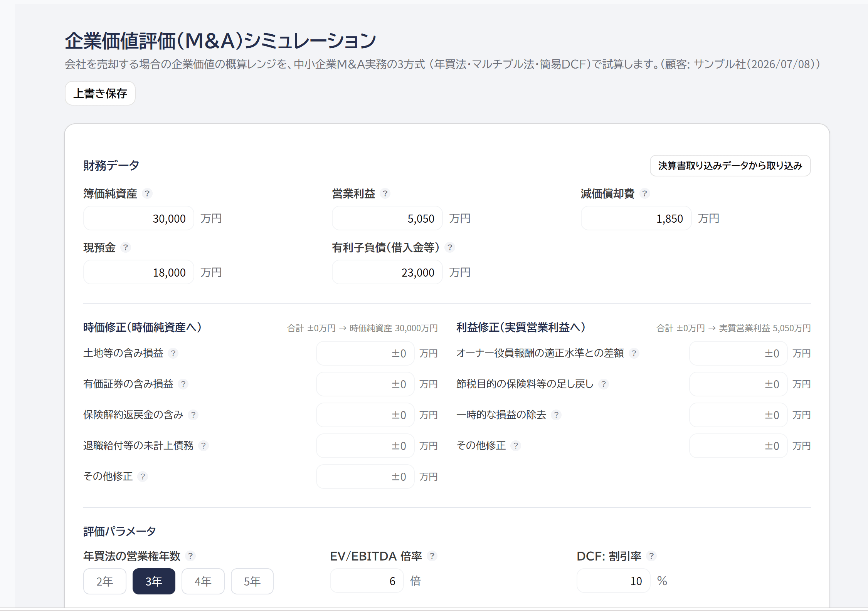Edit the 有利子負債 field showing 23,000
This screenshot has width=868, height=611.
(387, 272)
